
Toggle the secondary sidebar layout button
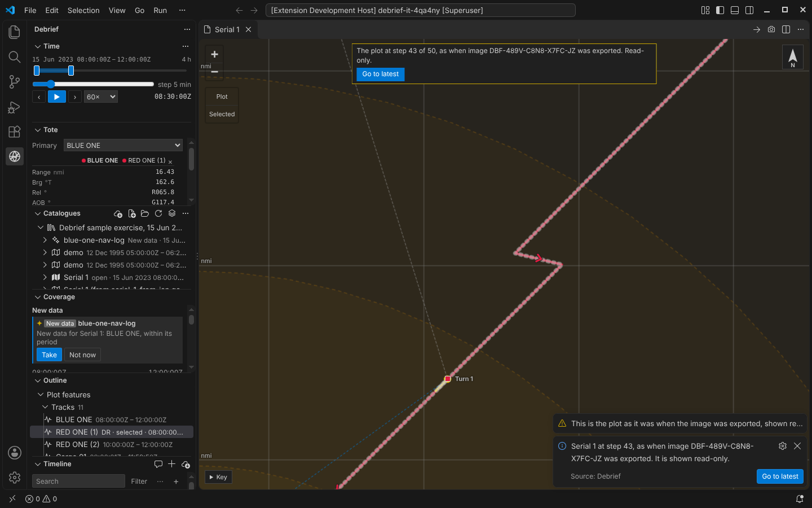pyautogui.click(x=749, y=10)
